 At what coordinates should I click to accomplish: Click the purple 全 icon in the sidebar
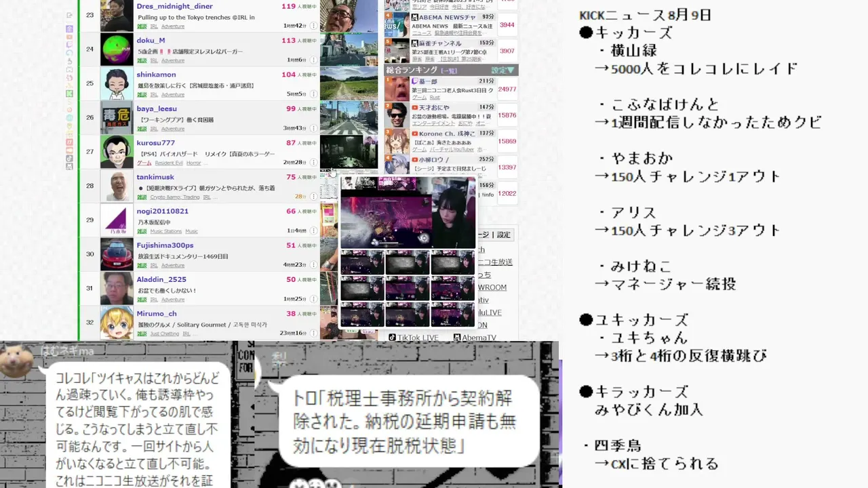(69, 28)
